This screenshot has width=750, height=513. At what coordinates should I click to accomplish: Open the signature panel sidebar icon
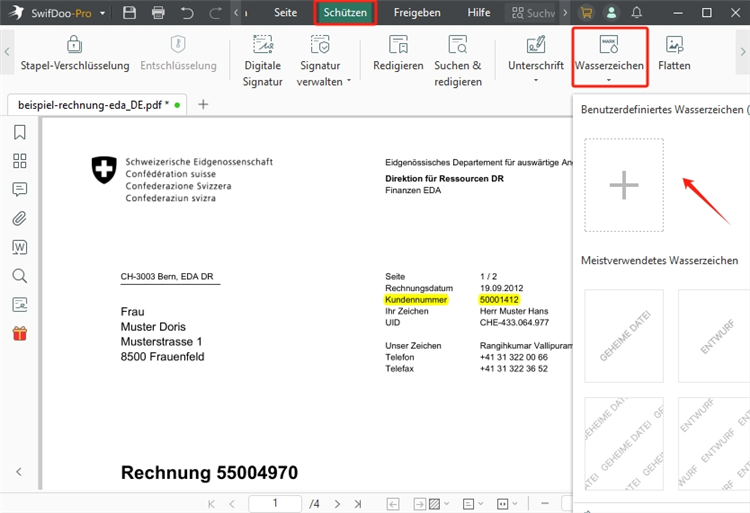[x=20, y=305]
